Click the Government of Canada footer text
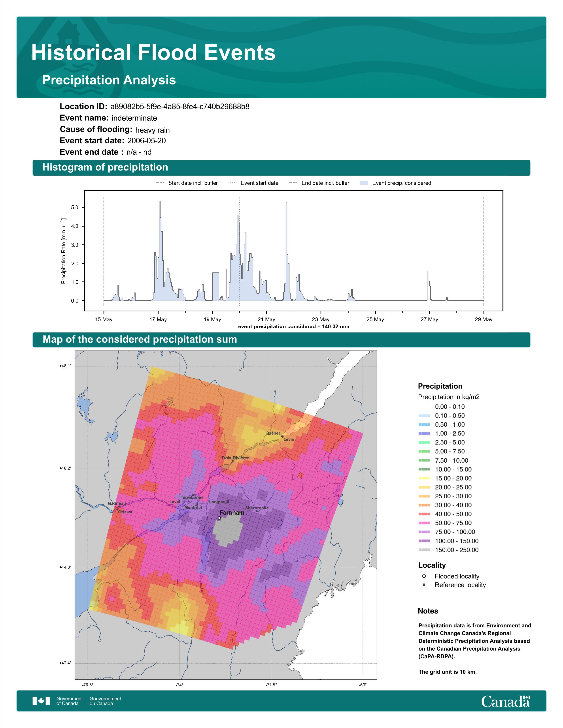Viewport: 563px width, 728px height. 69,701
